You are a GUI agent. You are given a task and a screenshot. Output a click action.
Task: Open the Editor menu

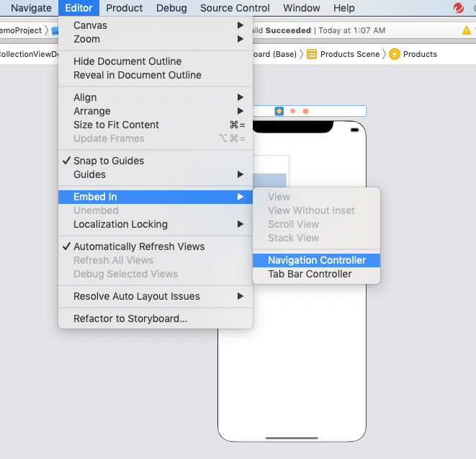78,8
